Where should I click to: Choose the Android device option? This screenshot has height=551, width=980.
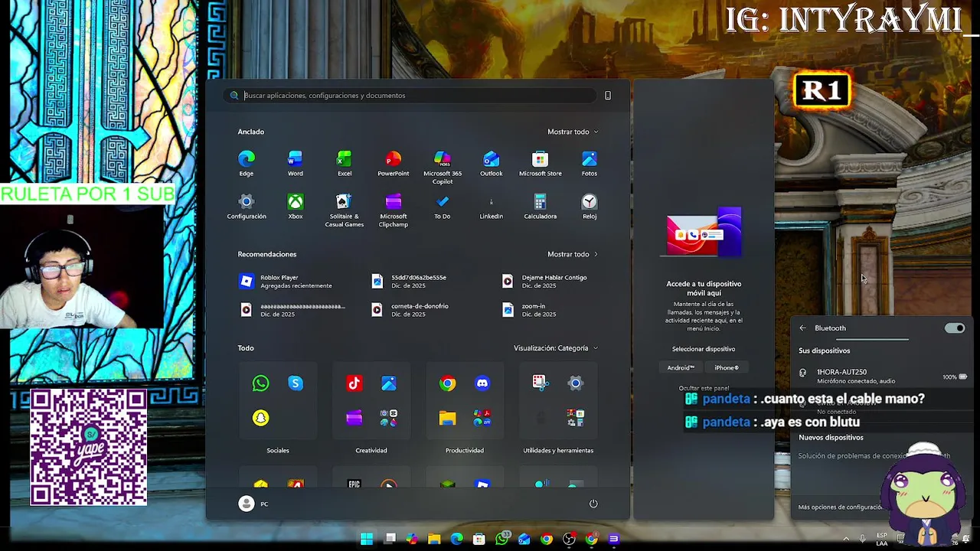(681, 368)
